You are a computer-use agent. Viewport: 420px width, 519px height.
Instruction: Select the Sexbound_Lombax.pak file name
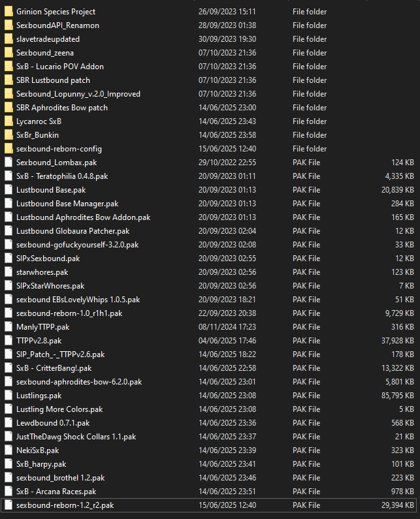click(57, 163)
